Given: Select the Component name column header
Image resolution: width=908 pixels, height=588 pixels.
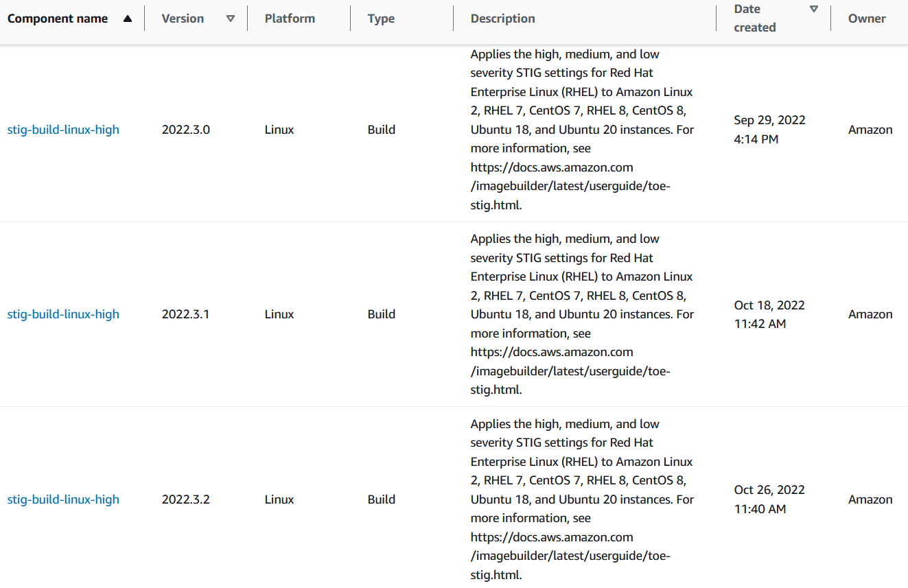Looking at the screenshot, I should click(58, 19).
